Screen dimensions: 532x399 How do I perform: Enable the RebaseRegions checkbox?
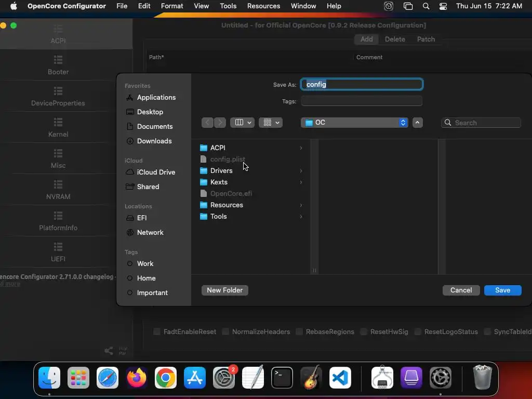click(299, 331)
